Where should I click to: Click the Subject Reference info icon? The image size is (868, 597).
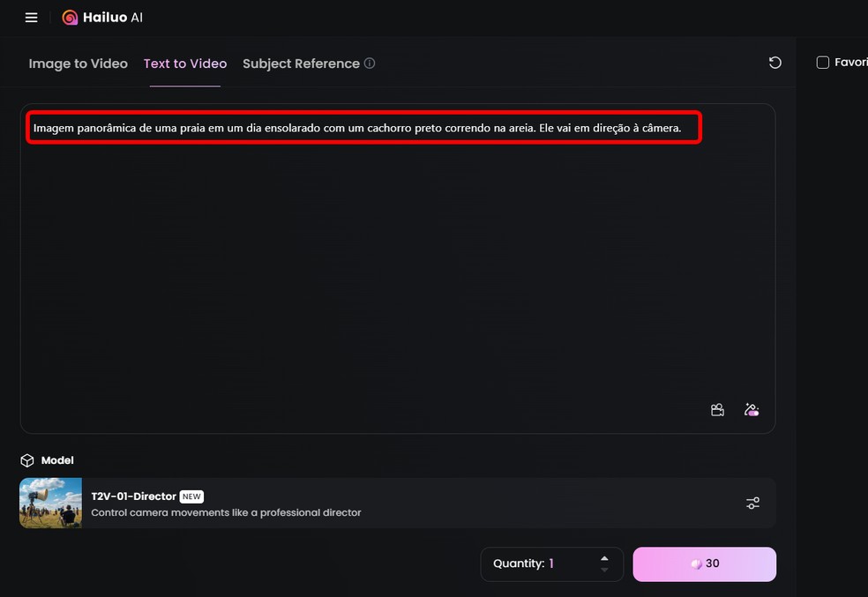coord(370,63)
